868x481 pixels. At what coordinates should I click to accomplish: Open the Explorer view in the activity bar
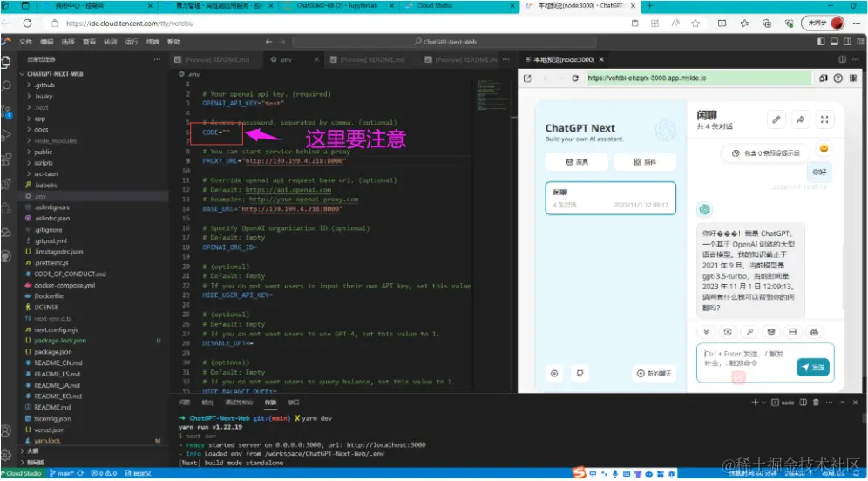tap(6, 62)
